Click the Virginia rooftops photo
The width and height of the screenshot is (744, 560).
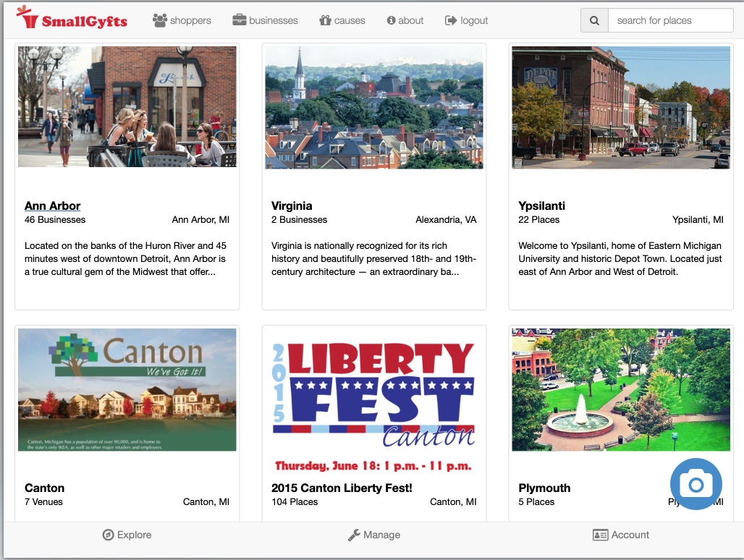click(x=374, y=108)
